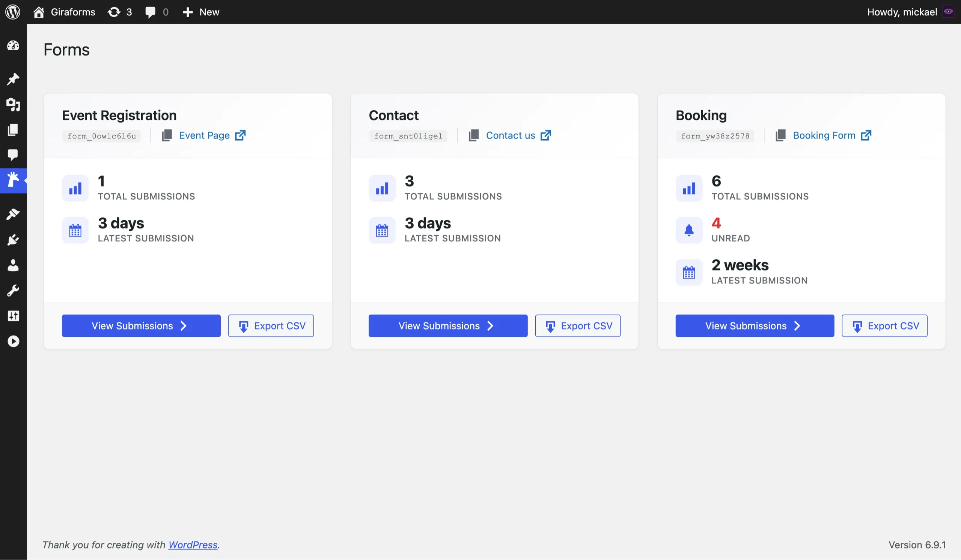Click Export CSV for Event Registration

271,325
